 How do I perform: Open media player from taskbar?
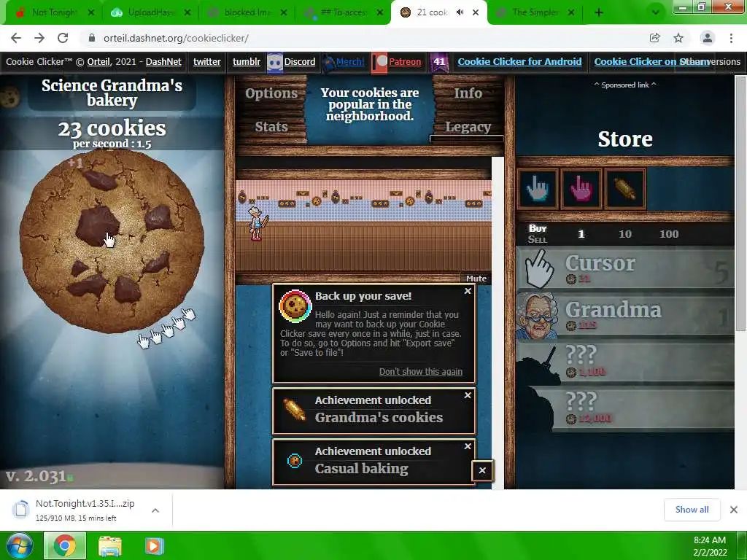click(153, 545)
